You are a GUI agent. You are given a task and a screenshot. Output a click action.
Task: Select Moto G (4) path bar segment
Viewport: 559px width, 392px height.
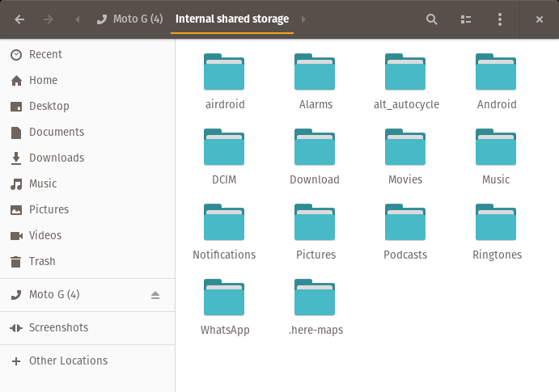[129, 19]
